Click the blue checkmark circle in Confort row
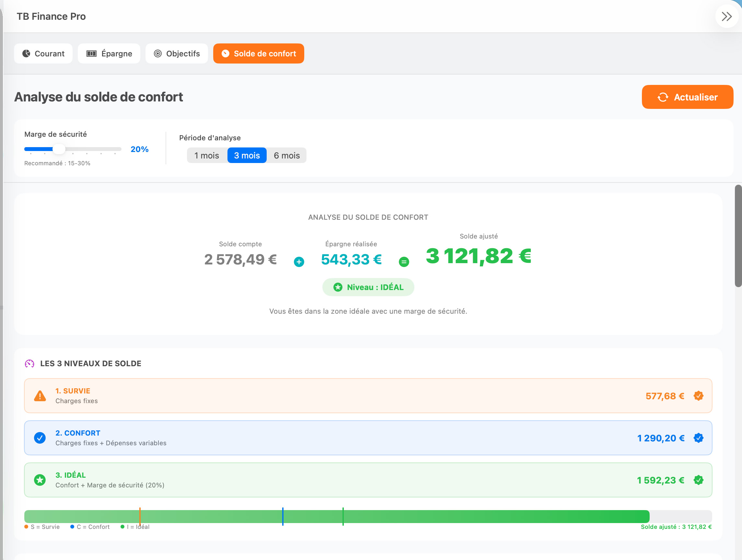The width and height of the screenshot is (742, 560). coord(40,438)
